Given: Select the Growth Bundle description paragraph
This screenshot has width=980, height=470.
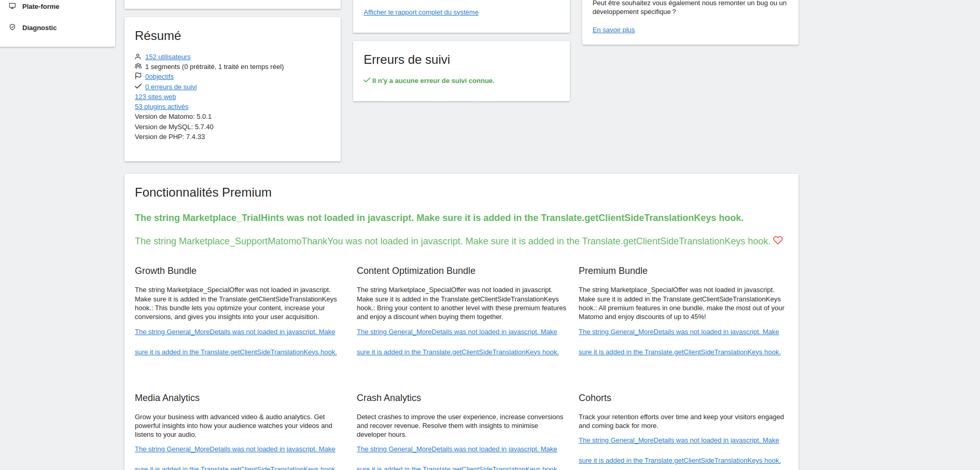Looking at the screenshot, I should tap(236, 303).
